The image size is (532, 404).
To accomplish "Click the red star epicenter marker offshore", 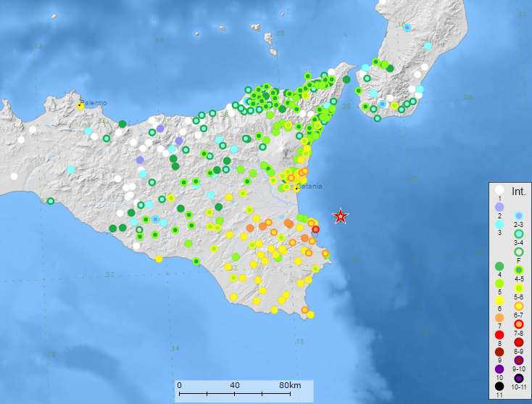I will click(340, 216).
